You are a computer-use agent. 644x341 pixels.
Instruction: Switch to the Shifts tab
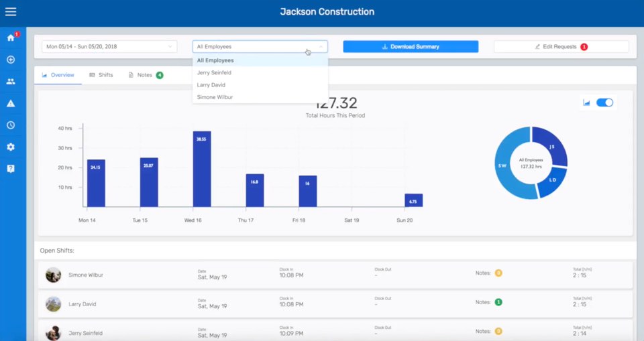pos(101,75)
